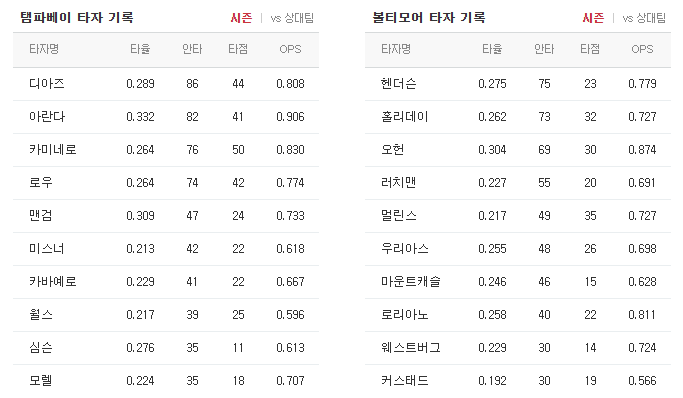Select the 마운트캐슬 batter name
Viewport: 683px width, 398px height.
tap(411, 282)
